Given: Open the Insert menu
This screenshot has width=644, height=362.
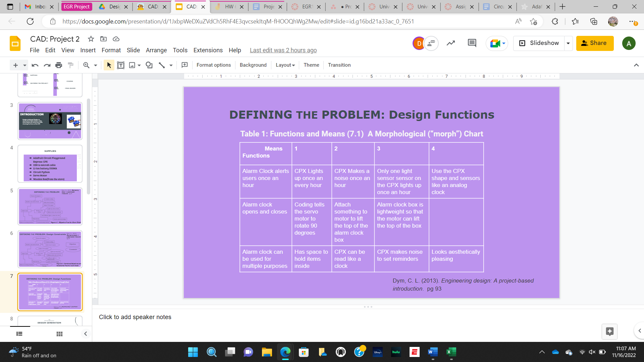Looking at the screenshot, I should pyautogui.click(x=88, y=50).
